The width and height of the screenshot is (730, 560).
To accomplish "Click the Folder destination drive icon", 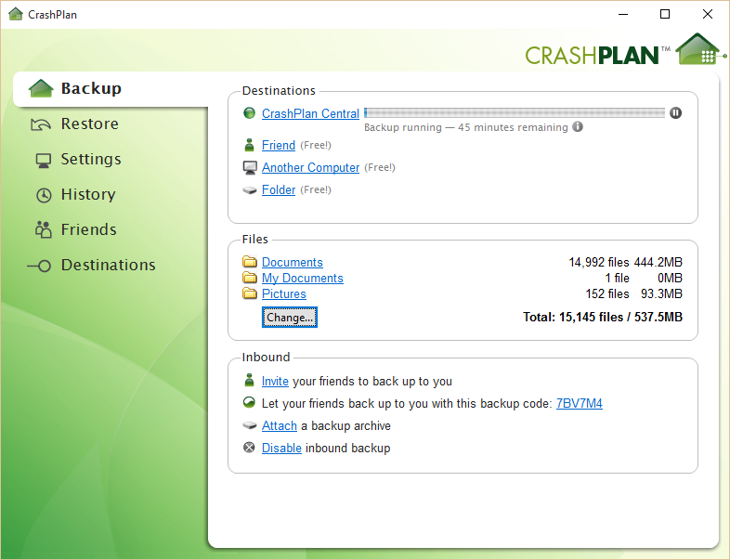I will point(250,190).
